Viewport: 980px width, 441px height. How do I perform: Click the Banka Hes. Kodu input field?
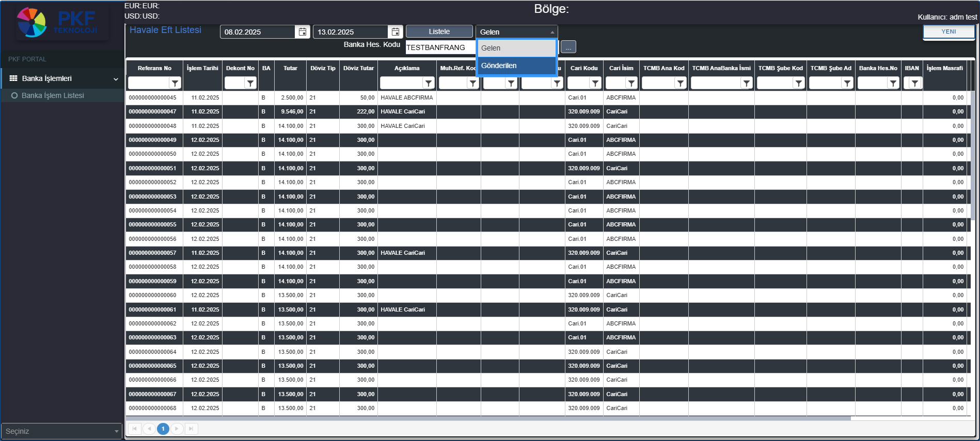440,47
